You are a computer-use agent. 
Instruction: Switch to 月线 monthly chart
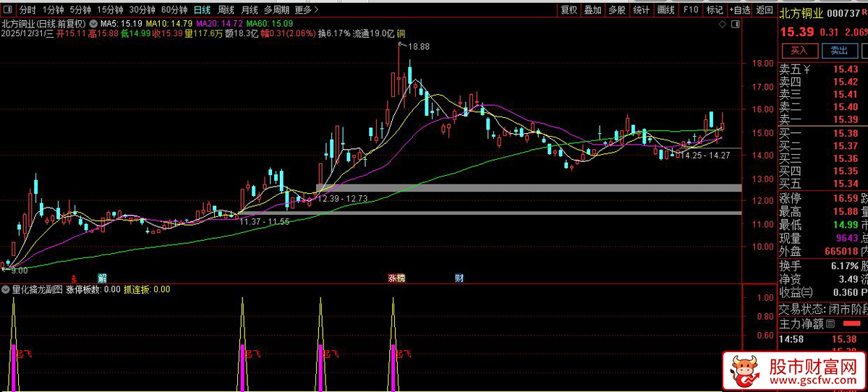click(249, 10)
